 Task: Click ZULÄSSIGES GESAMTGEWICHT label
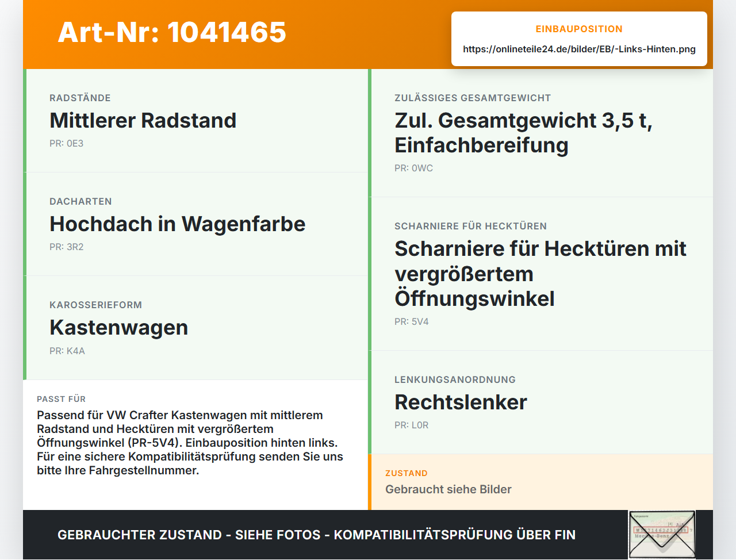pyautogui.click(x=473, y=98)
